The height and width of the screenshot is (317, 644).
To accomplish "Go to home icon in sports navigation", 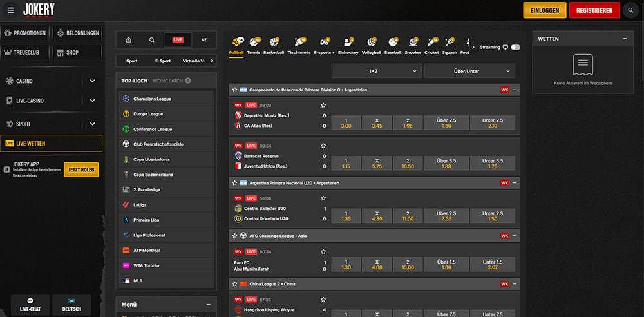I will pyautogui.click(x=129, y=40).
